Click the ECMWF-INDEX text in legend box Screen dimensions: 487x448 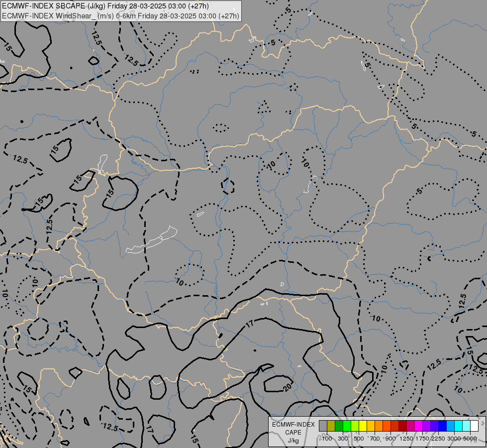[293, 425]
